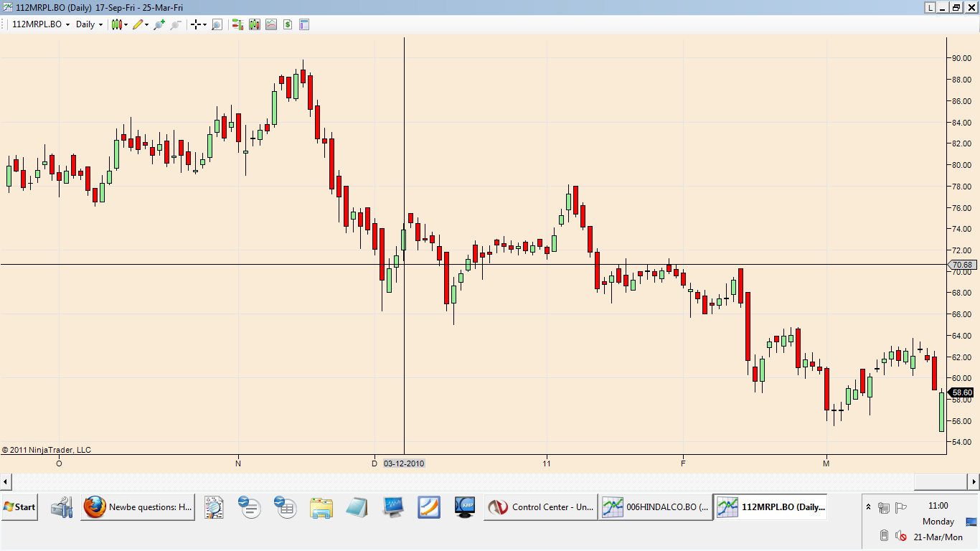980x551 pixels.
Task: Click the zoom in magnifier icon
Action: 159,24
